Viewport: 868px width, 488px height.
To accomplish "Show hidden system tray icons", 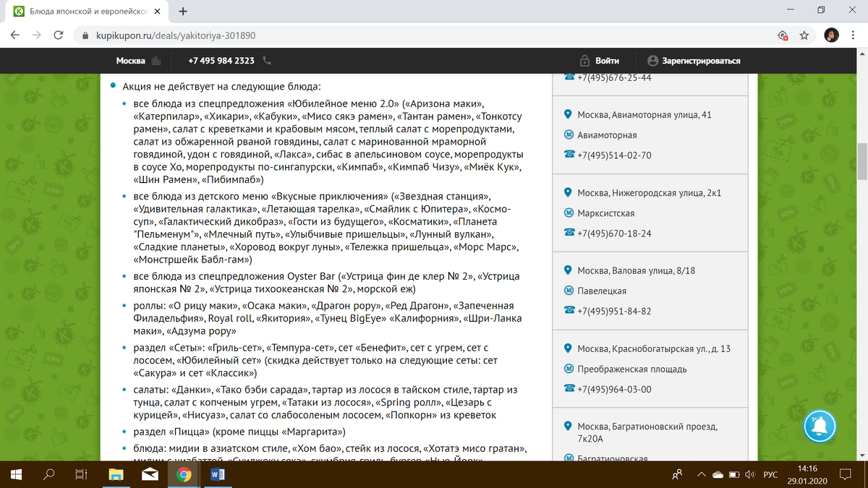I will (700, 475).
